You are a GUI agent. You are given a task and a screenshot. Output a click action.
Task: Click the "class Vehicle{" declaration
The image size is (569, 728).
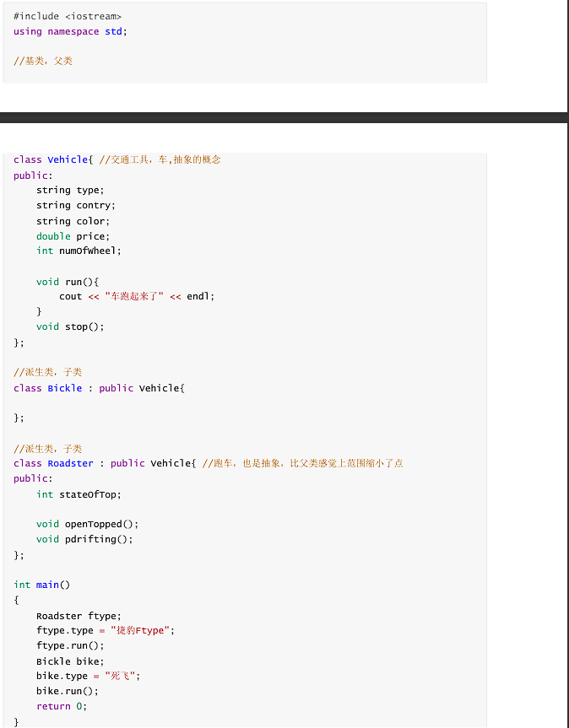[53, 159]
